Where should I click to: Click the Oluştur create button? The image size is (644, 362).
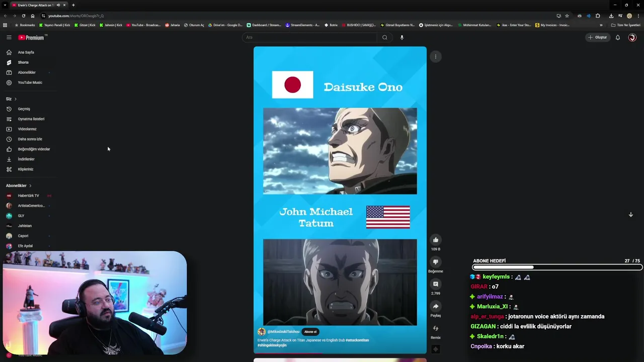click(598, 37)
